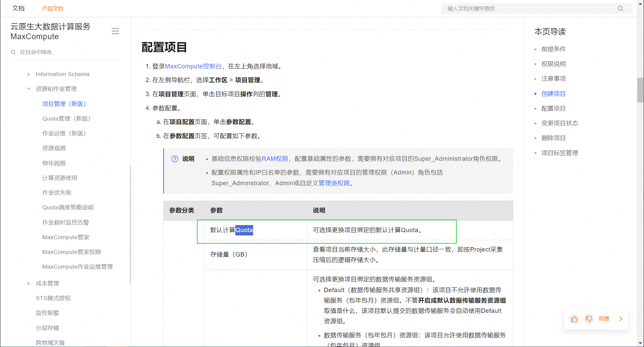Focus the 在目录中筛选 filter field
Screen dimensions: 644x347
click(65, 52)
